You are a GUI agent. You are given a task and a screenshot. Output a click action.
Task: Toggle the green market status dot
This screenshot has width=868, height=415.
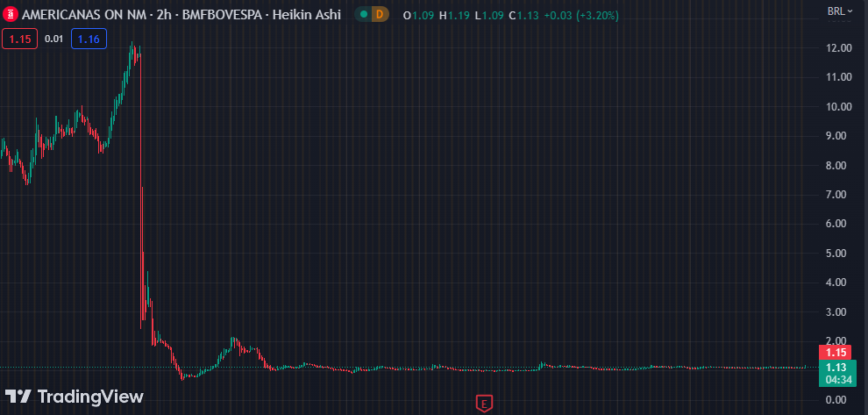[x=364, y=15]
